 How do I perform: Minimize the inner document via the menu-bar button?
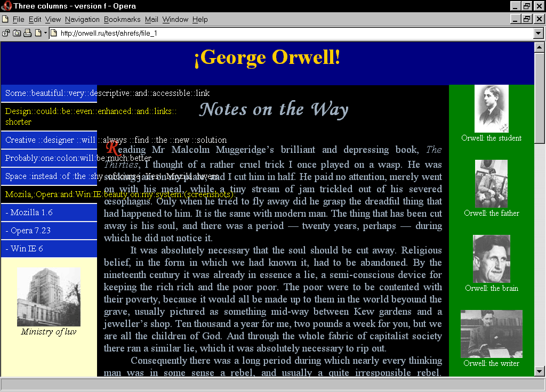516,19
